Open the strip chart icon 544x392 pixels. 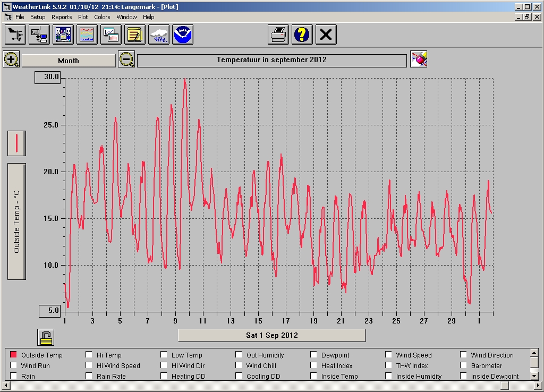click(87, 35)
